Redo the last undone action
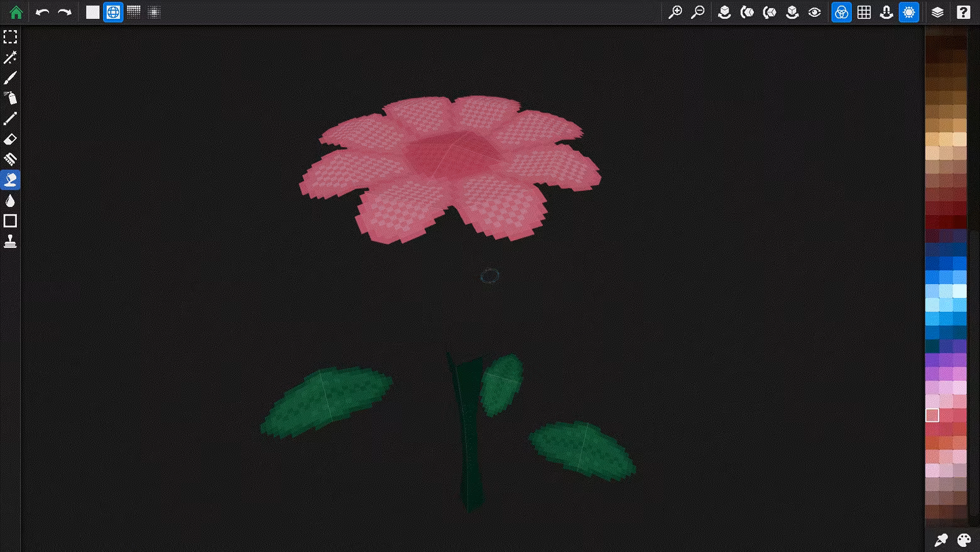The height and width of the screenshot is (552, 980). [x=65, y=12]
